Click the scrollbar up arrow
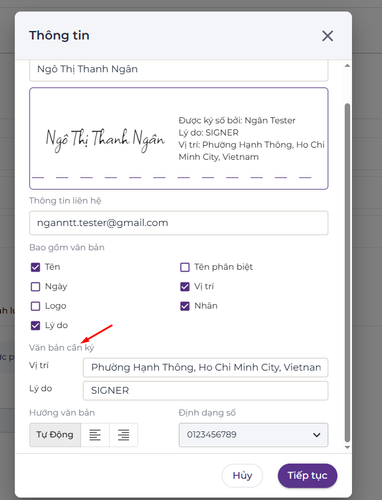 pos(347,66)
